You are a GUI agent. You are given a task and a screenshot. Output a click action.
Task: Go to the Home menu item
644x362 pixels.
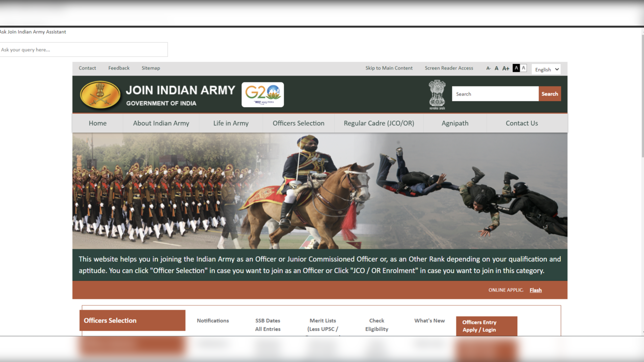[97, 123]
